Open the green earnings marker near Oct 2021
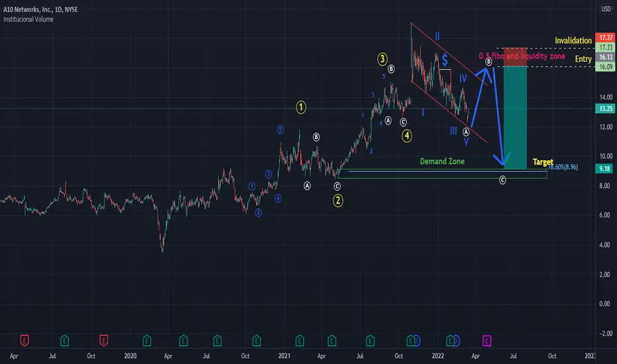The width and height of the screenshot is (617, 364). (x=410, y=340)
